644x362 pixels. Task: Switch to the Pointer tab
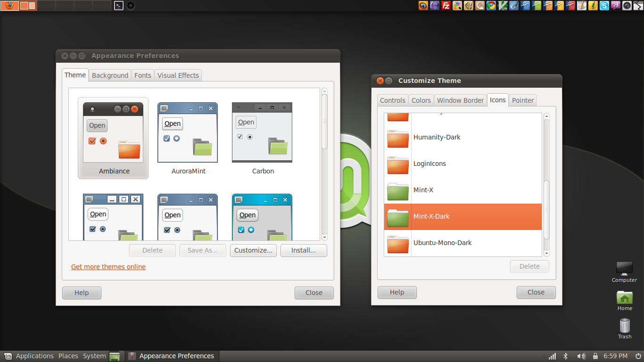click(523, 100)
